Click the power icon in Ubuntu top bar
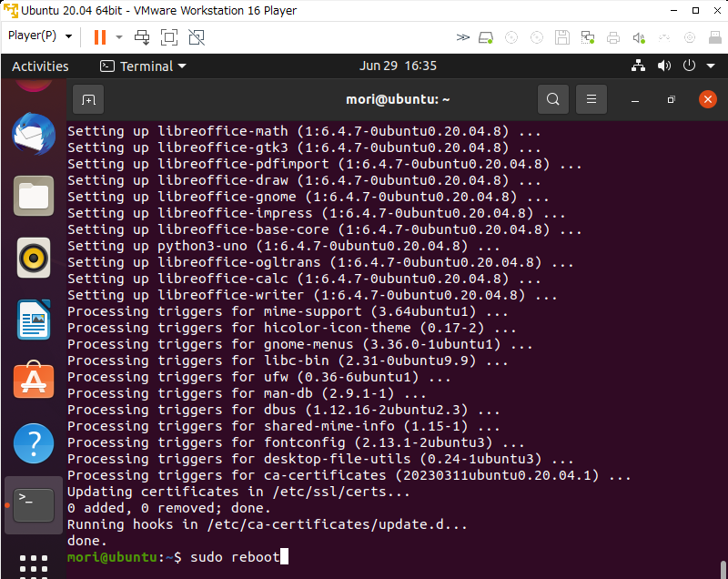Screen dimensions: 728x579 (689, 66)
